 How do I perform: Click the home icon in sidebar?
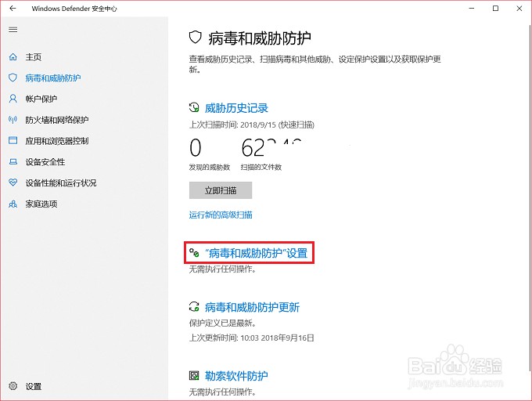coord(13,56)
